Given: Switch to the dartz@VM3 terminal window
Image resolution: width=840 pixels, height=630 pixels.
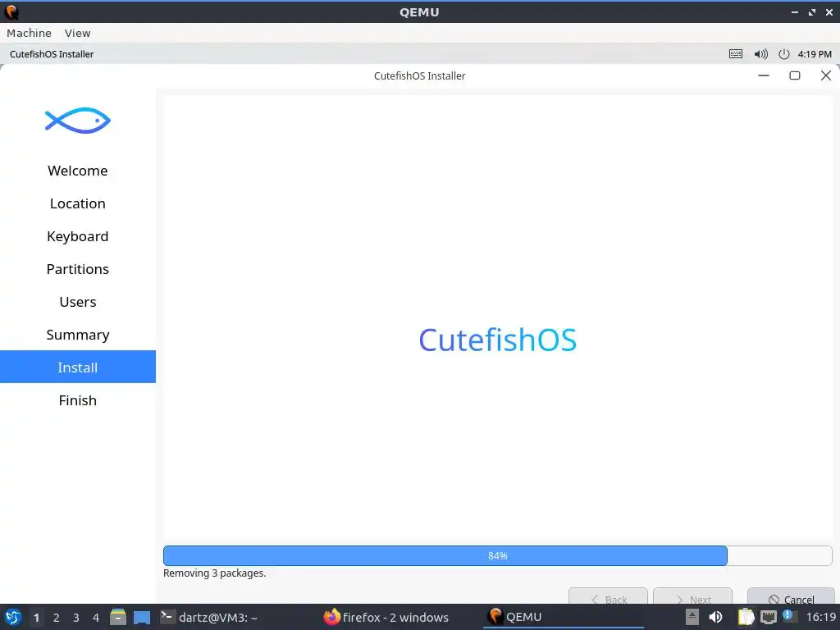Looking at the screenshot, I should coord(209,617).
